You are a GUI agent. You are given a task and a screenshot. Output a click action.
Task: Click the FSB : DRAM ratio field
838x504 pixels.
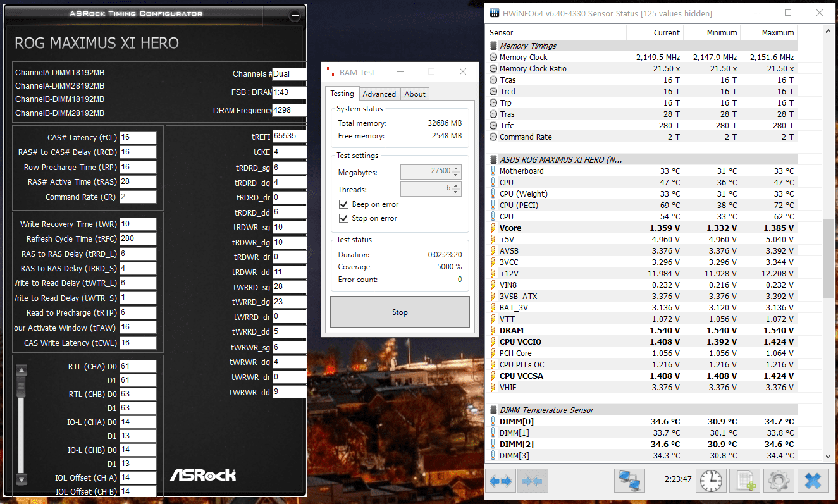(x=289, y=92)
